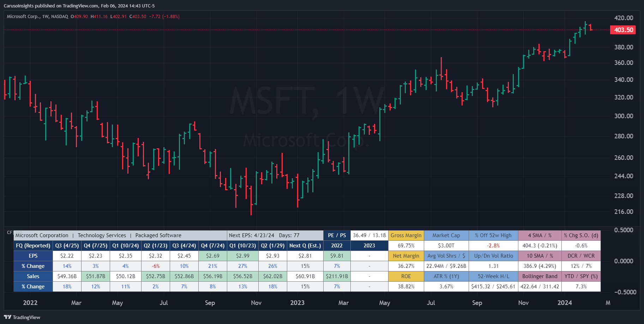Click the DCR / WCR header cell

[x=581, y=256]
